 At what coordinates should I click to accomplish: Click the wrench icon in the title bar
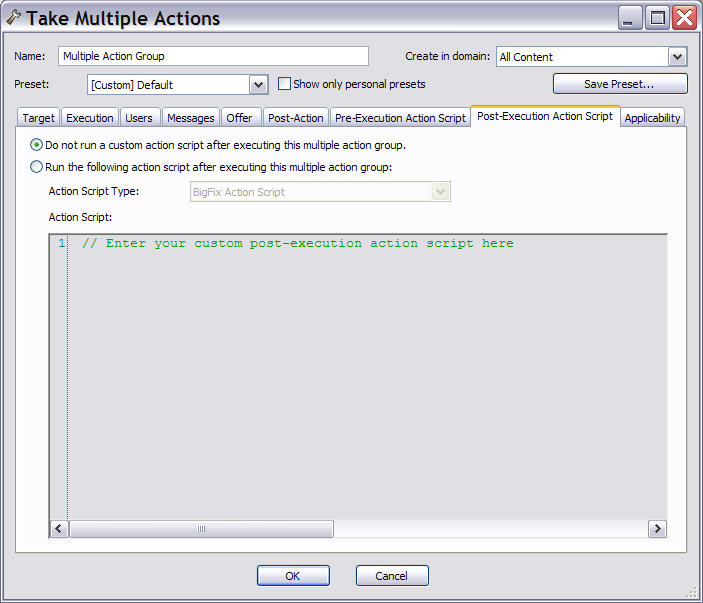coord(13,18)
